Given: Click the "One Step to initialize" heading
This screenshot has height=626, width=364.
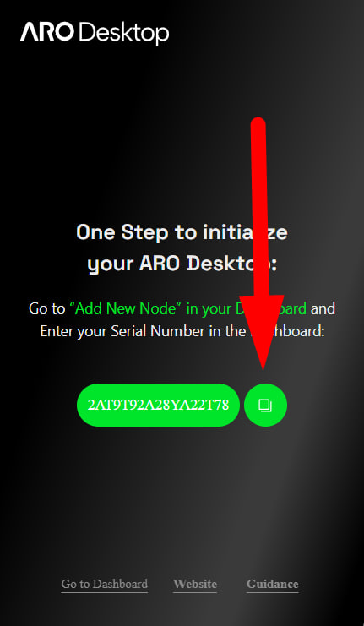Looking at the screenshot, I should click(182, 232).
